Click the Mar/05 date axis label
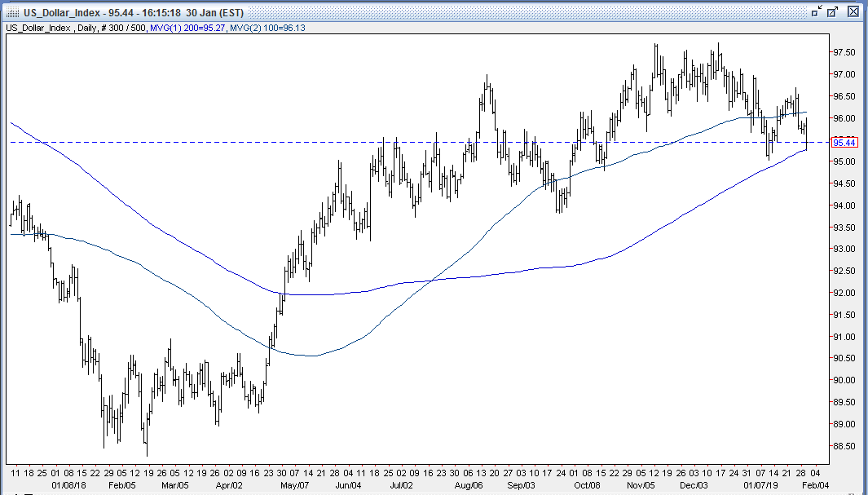Screen dimensions: 868x495 coord(175,485)
